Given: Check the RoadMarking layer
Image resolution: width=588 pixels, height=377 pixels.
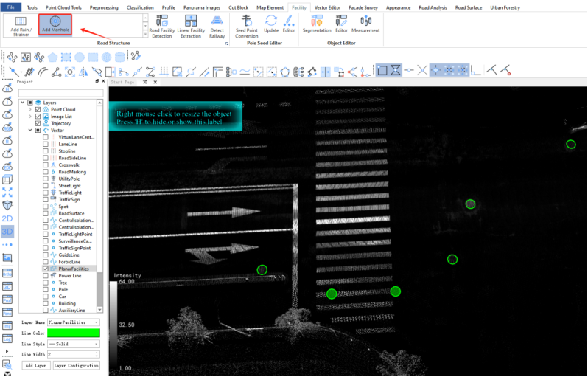Looking at the screenshot, I should pyautogui.click(x=46, y=172).
